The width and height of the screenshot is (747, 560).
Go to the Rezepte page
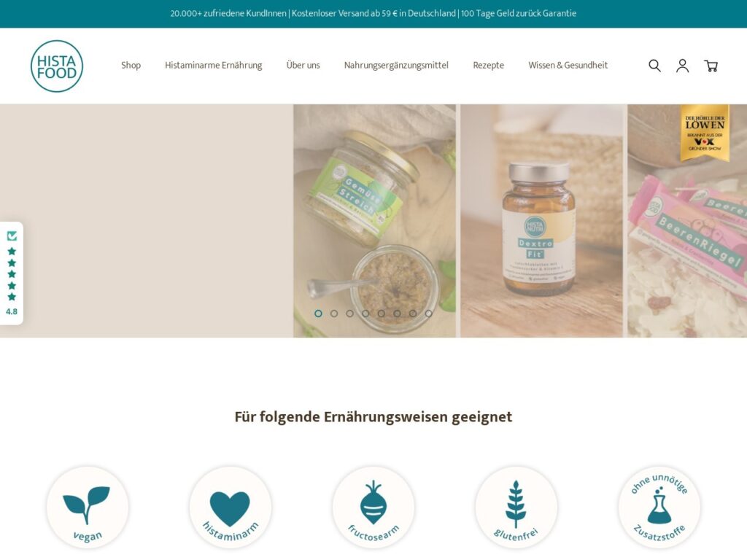coord(488,65)
